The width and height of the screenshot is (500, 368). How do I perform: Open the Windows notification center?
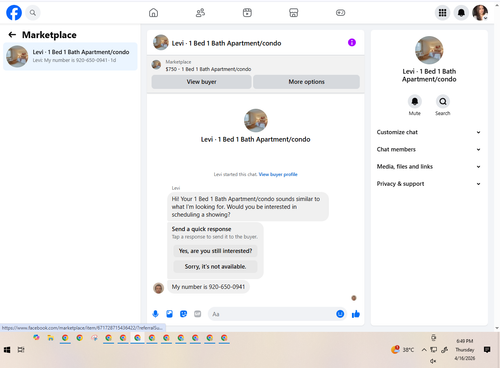487,350
